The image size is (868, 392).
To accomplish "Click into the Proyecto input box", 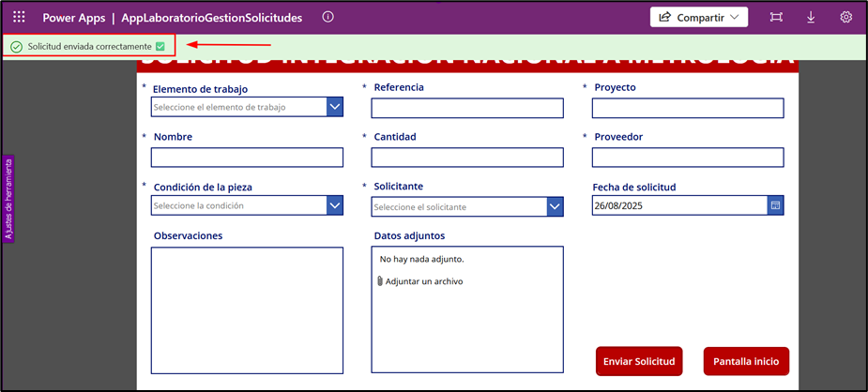I will coord(687,108).
